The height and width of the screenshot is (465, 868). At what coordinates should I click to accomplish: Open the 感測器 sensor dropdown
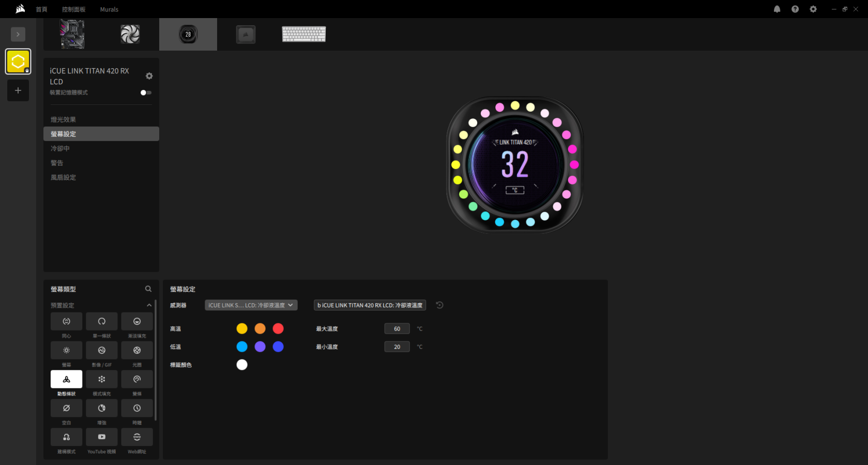251,305
